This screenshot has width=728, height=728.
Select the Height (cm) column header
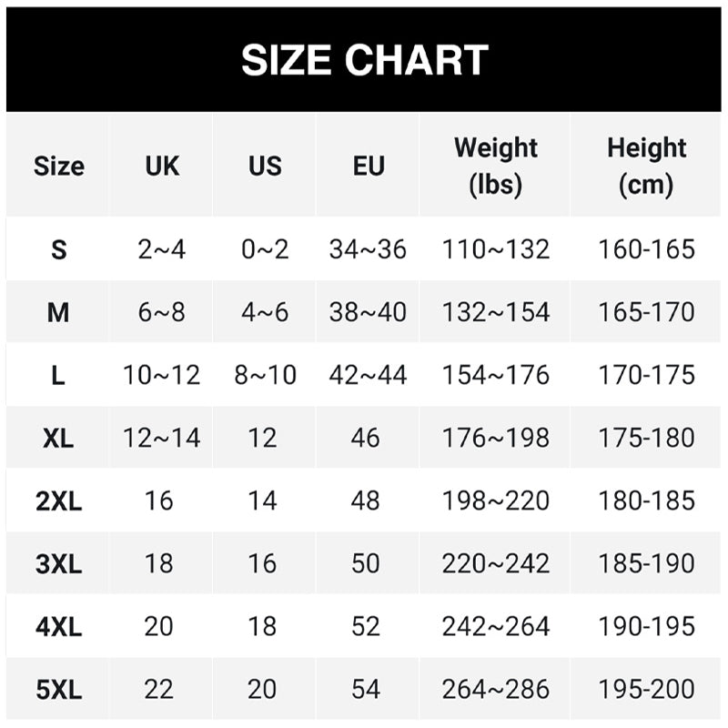coord(646,166)
